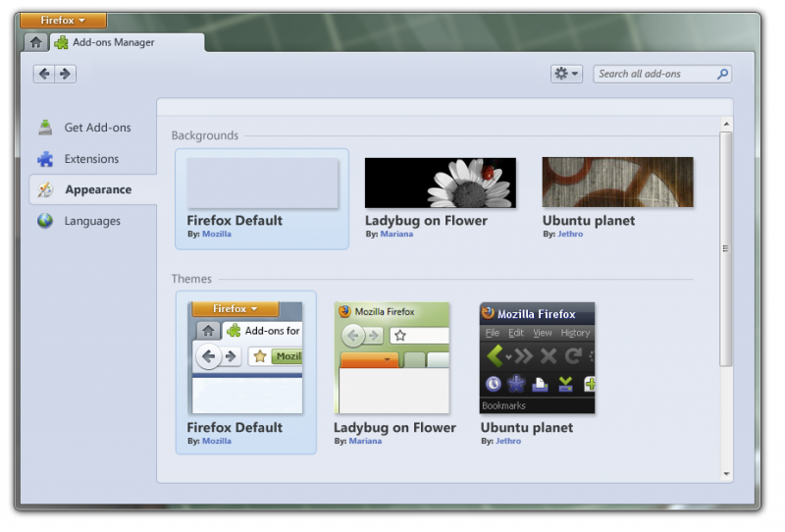The width and height of the screenshot is (785, 532).
Task: Click the Extensions puzzle piece icon
Action: pos(45,159)
